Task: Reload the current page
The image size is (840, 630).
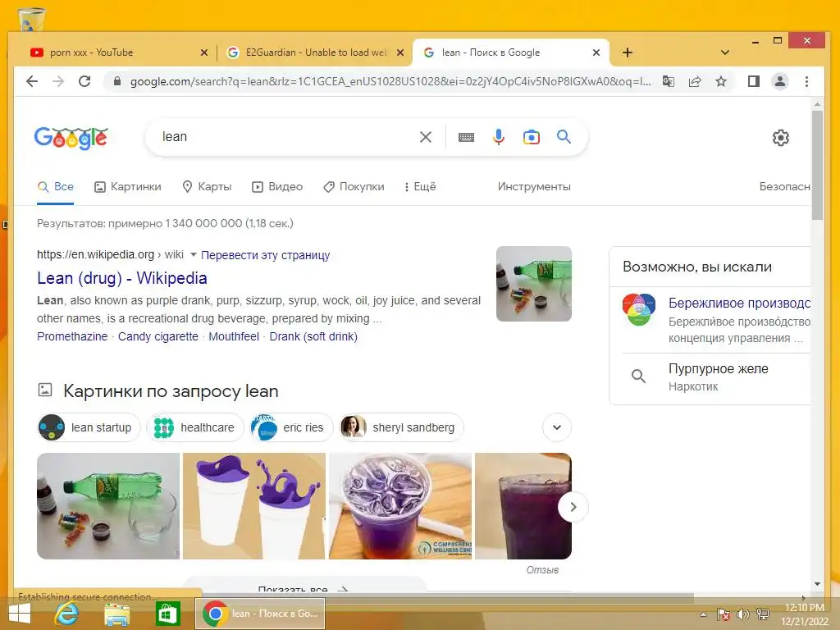Action: (84, 81)
